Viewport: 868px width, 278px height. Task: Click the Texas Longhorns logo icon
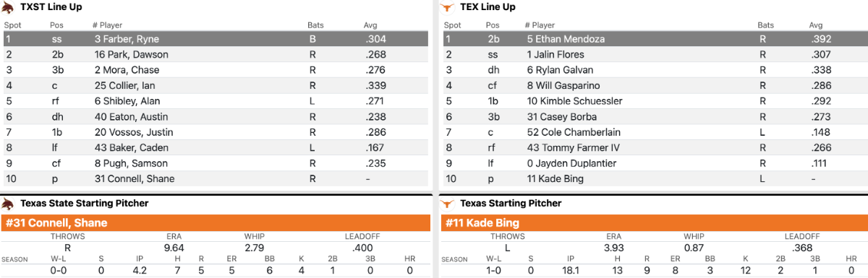[x=448, y=7]
